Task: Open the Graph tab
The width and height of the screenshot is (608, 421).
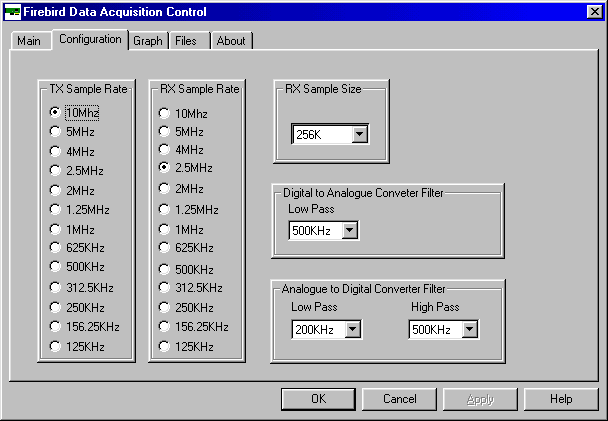Action: [148, 41]
